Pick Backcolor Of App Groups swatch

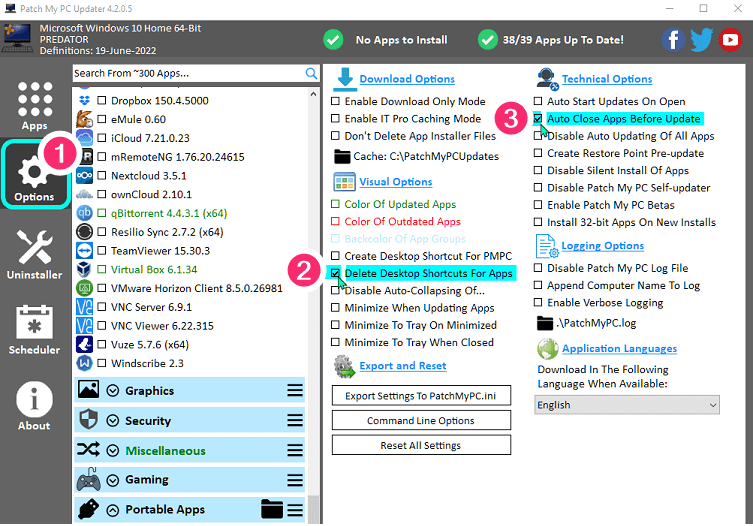(335, 239)
